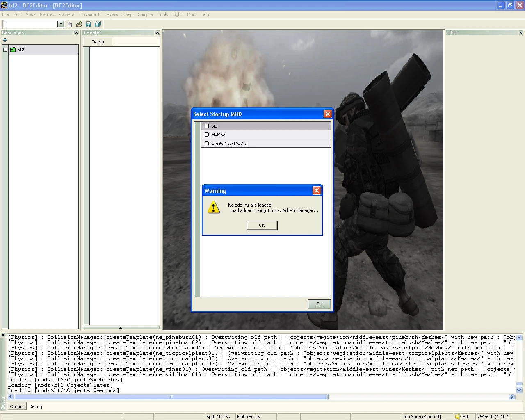Click the output log horizontal scrollbar thumb
The width and height of the screenshot is (525, 420).
(x=171, y=397)
